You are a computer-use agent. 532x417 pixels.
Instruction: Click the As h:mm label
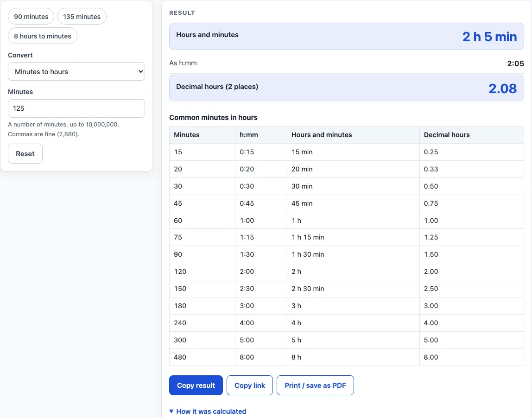tap(183, 63)
